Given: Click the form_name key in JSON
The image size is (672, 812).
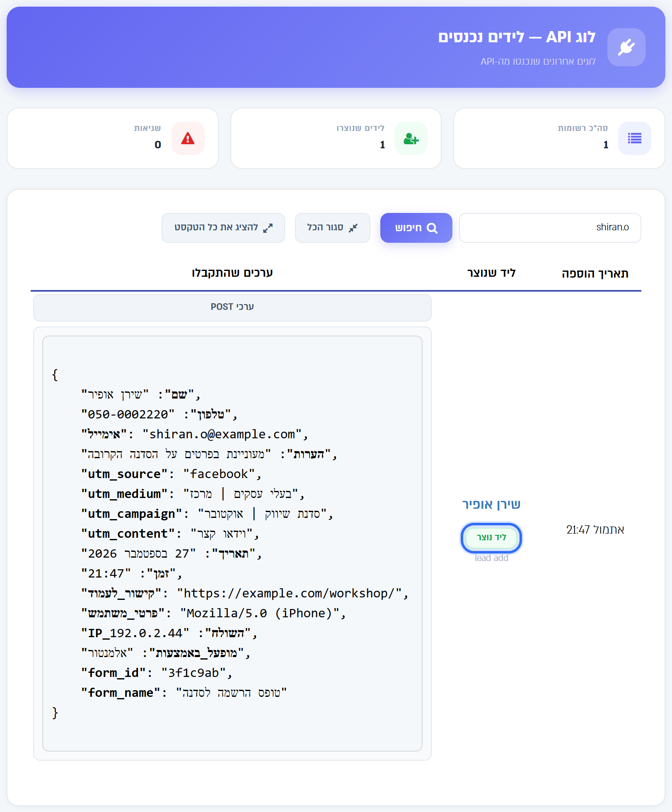Looking at the screenshot, I should click(x=121, y=693).
